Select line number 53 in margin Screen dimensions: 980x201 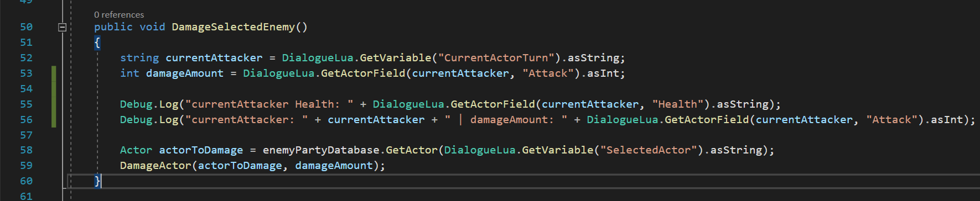click(26, 73)
